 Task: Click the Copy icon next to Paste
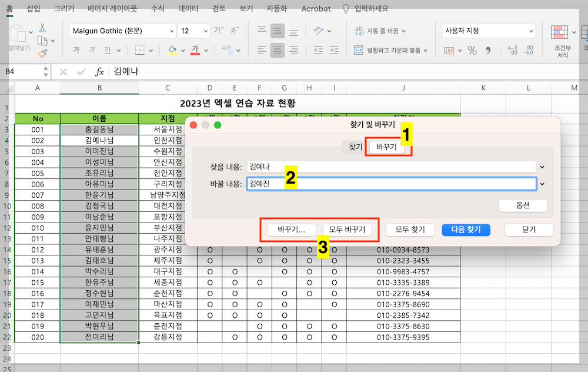[x=41, y=41]
